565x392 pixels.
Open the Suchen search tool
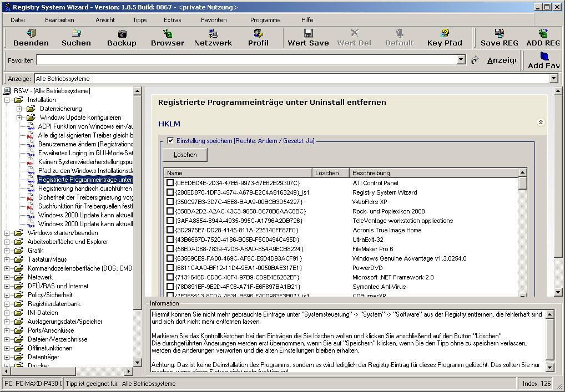(77, 33)
